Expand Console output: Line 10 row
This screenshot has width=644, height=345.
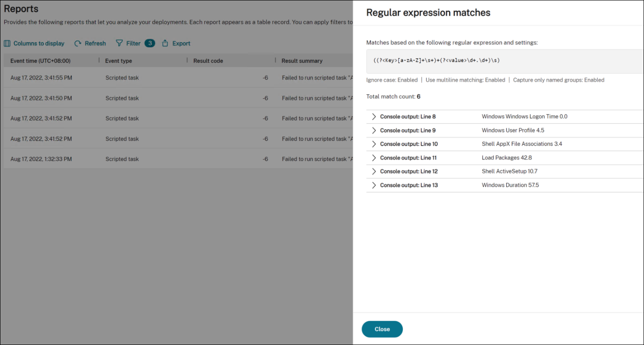coord(374,144)
